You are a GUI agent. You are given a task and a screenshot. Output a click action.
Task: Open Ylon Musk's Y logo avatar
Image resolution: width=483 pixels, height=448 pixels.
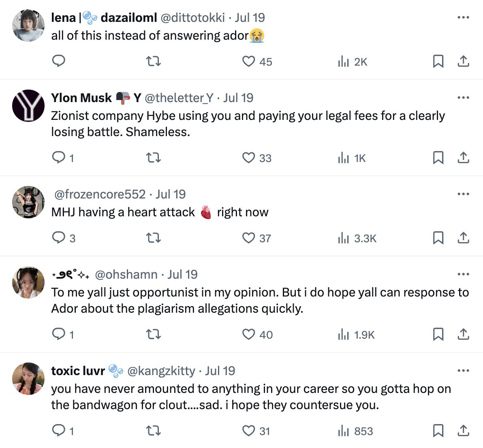pos(28,106)
